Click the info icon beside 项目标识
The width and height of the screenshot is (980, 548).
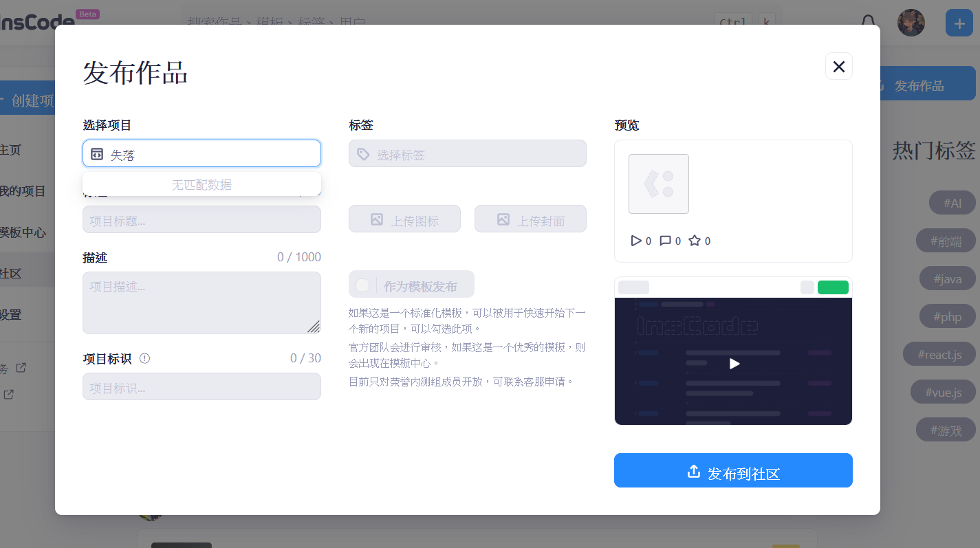[x=144, y=358]
